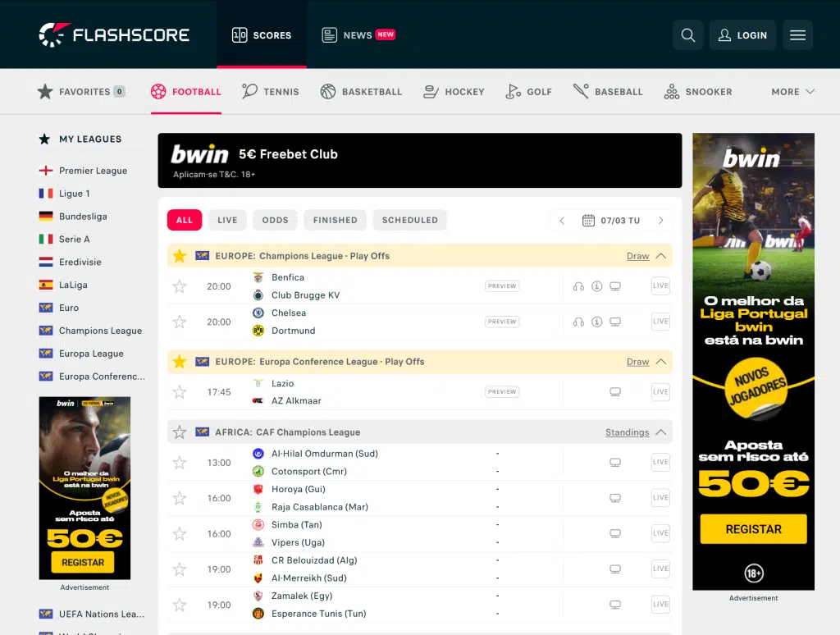This screenshot has width=840, height=635.
Task: Open the calendar date picker
Action: click(588, 220)
